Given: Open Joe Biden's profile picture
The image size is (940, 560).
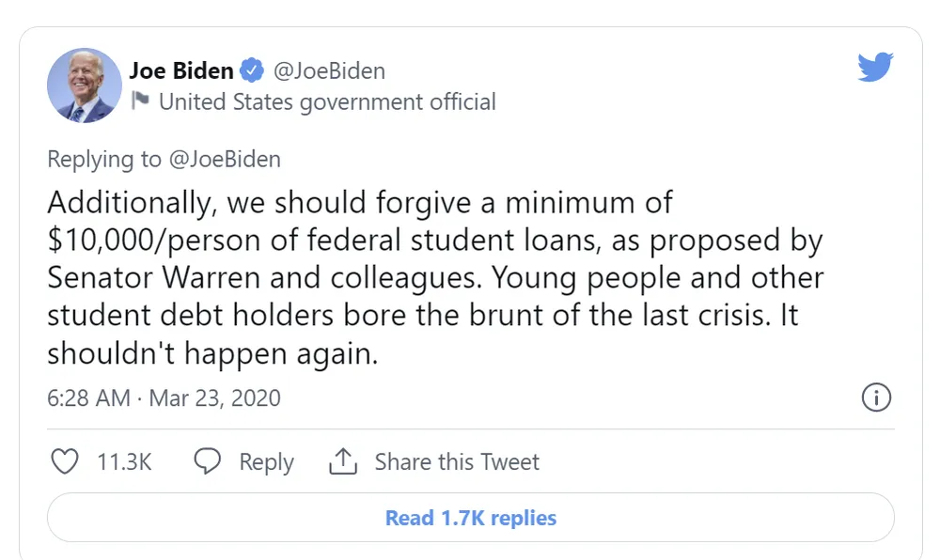Looking at the screenshot, I should tap(85, 86).
